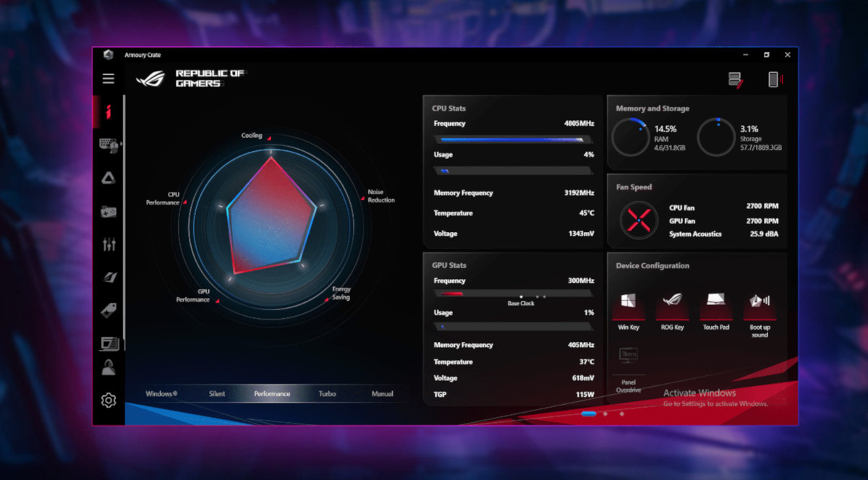Switch to Manual mode

click(383, 394)
